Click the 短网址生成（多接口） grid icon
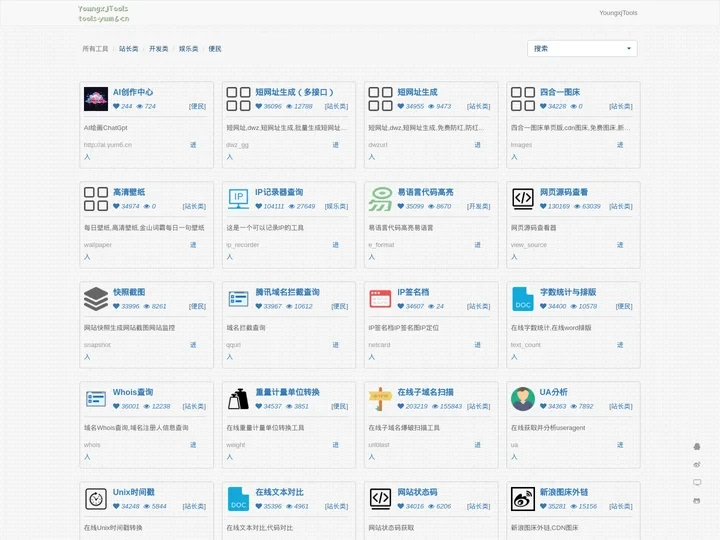The width and height of the screenshot is (720, 540). 238,99
